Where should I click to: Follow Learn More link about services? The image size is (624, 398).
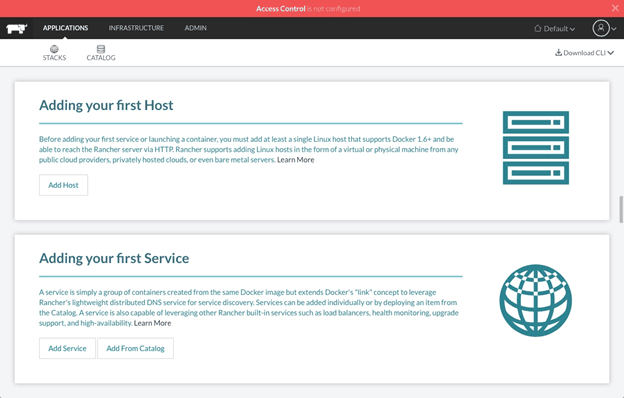[x=152, y=323]
